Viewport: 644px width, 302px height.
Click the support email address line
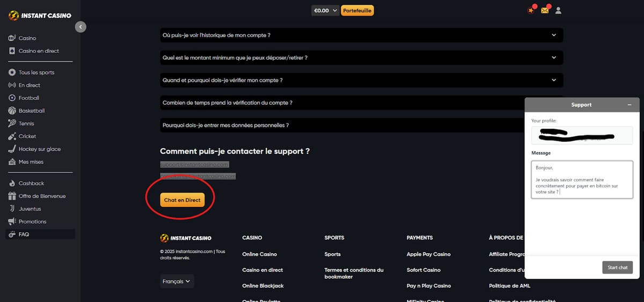[195, 165]
